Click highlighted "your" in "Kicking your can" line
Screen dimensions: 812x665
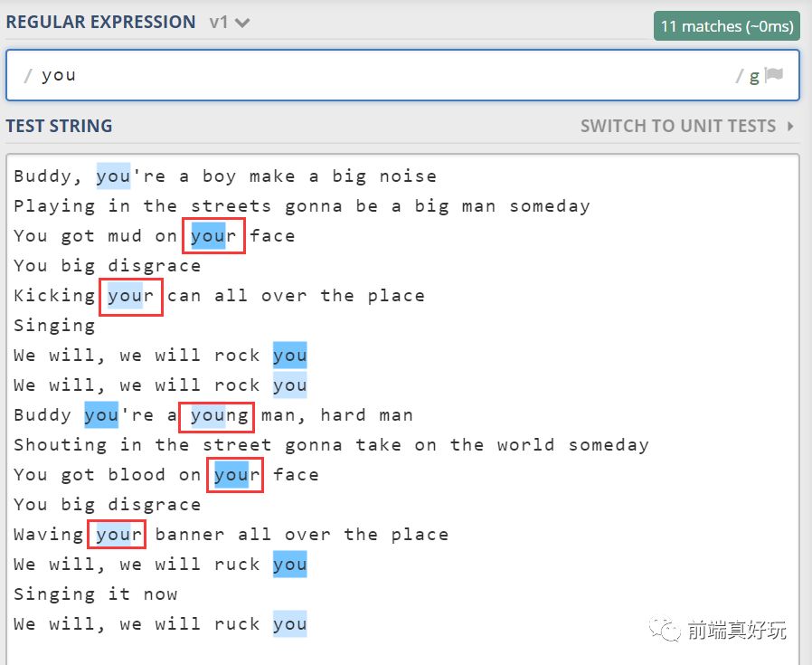(x=131, y=297)
